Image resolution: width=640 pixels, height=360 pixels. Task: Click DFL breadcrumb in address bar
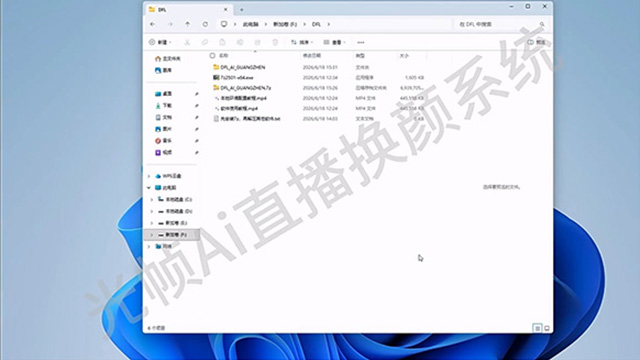[316, 24]
